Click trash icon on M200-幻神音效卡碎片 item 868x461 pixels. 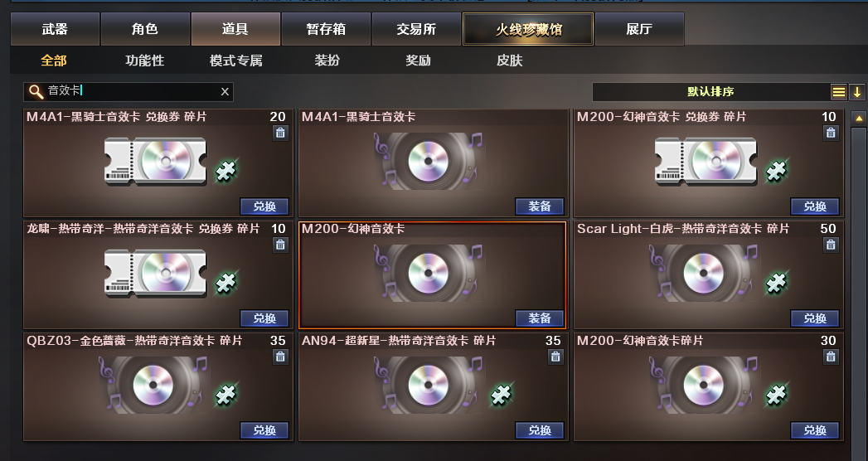(x=831, y=357)
